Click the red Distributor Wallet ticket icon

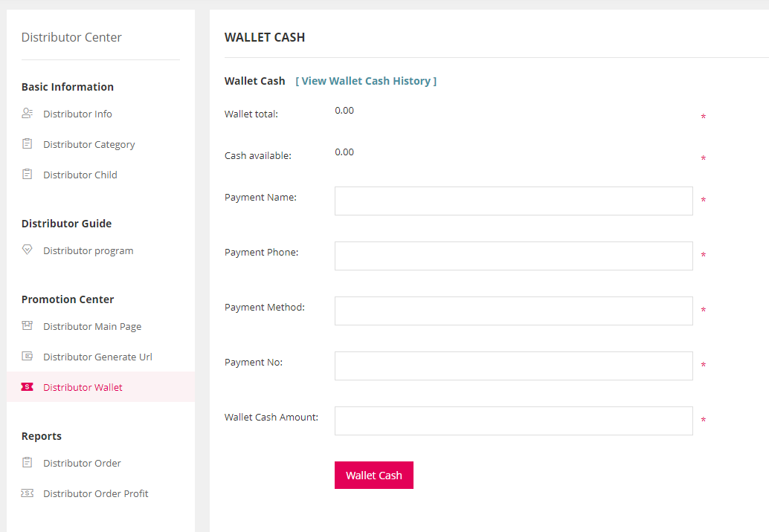(x=28, y=387)
